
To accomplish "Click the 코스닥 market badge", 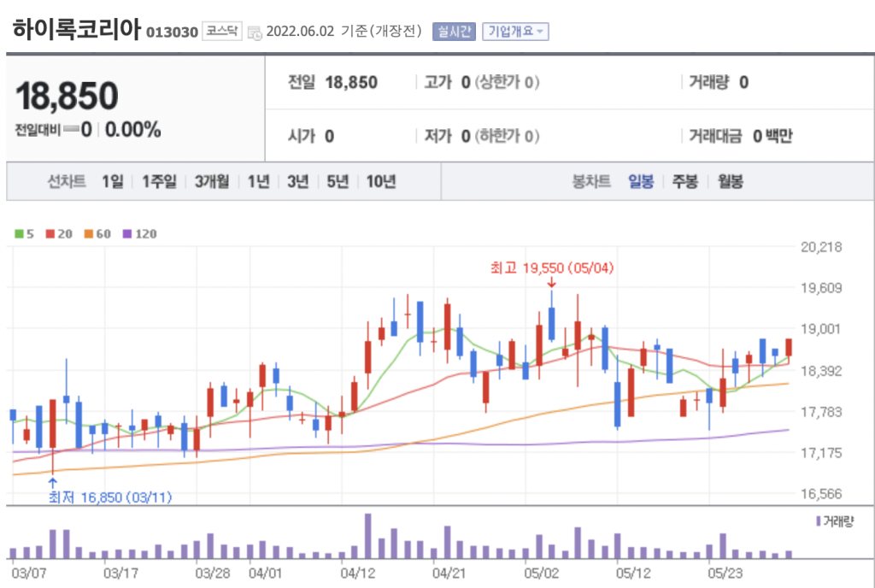I will tap(221, 32).
